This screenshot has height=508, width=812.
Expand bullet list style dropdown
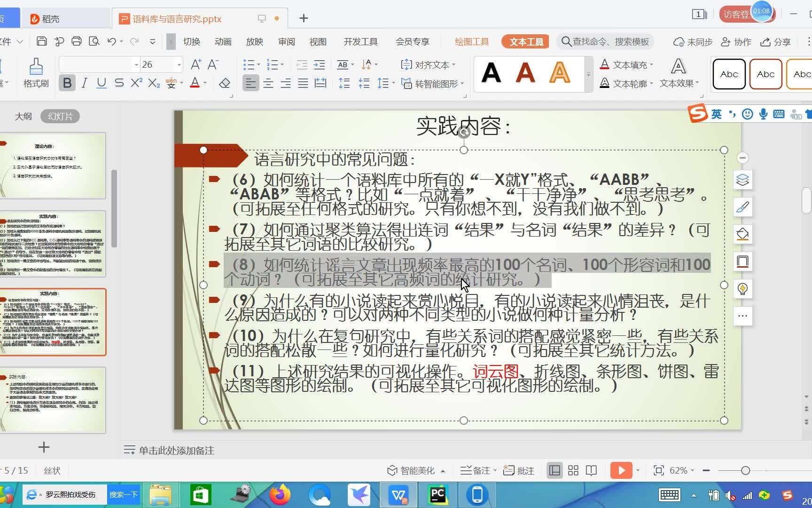(258, 64)
